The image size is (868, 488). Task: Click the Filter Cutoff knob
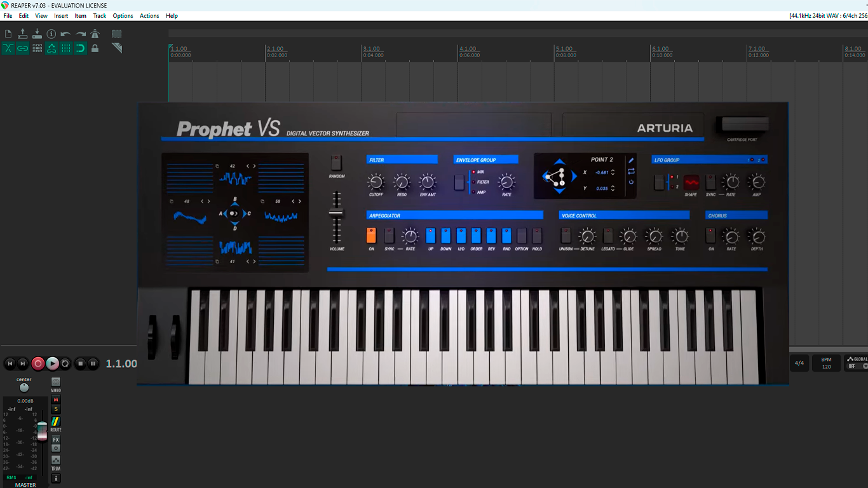[x=376, y=182]
